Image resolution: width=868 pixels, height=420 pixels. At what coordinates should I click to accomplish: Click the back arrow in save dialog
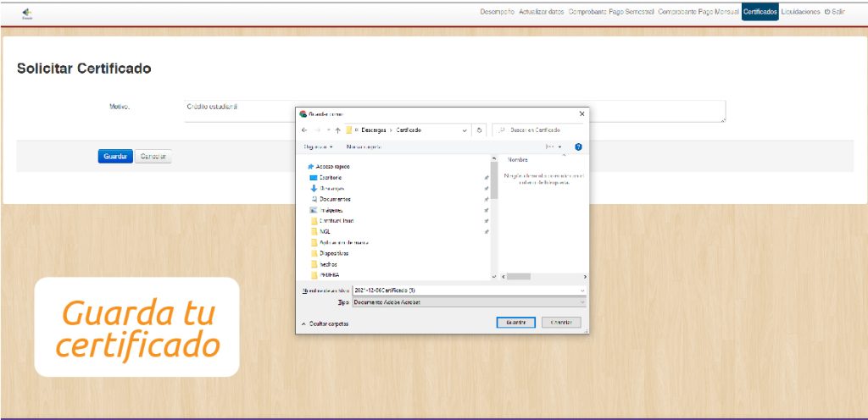[304, 130]
